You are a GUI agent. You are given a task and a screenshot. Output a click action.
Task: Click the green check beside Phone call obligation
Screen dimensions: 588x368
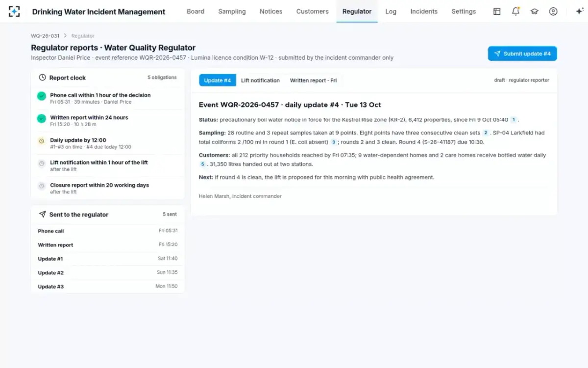coord(42,96)
